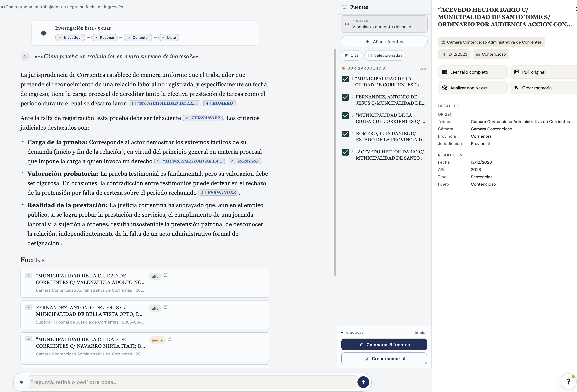Click the Fuentes panel archive icon
Image resolution: width=577 pixels, height=392 pixels.
[x=344, y=7]
